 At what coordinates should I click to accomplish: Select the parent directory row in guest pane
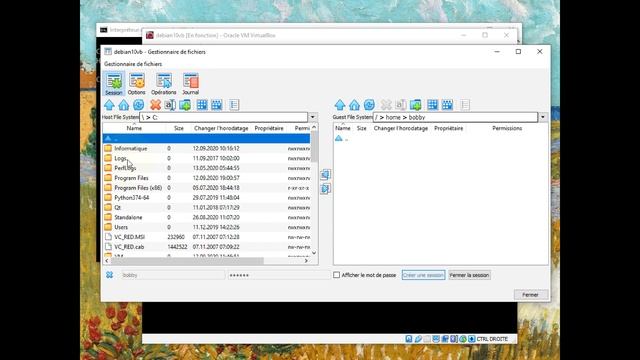pos(441,138)
